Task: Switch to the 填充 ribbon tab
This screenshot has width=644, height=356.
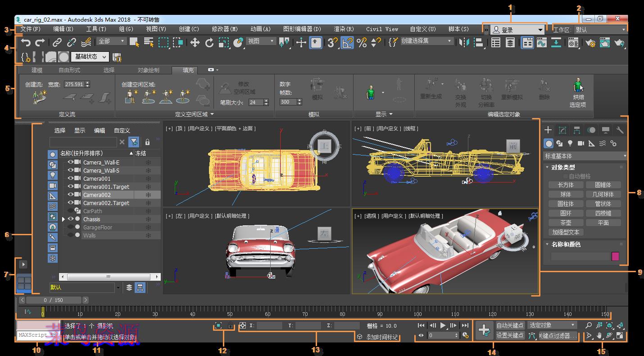Action: point(185,70)
